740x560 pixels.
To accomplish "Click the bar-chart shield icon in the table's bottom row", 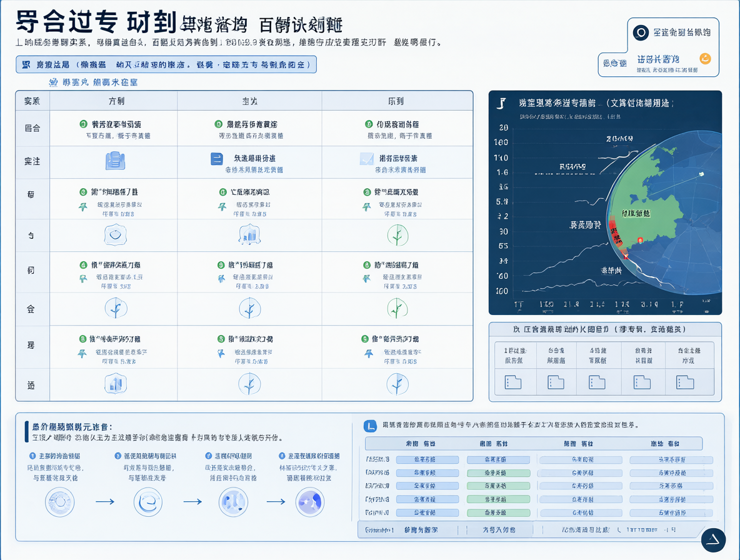I will pyautogui.click(x=115, y=384).
